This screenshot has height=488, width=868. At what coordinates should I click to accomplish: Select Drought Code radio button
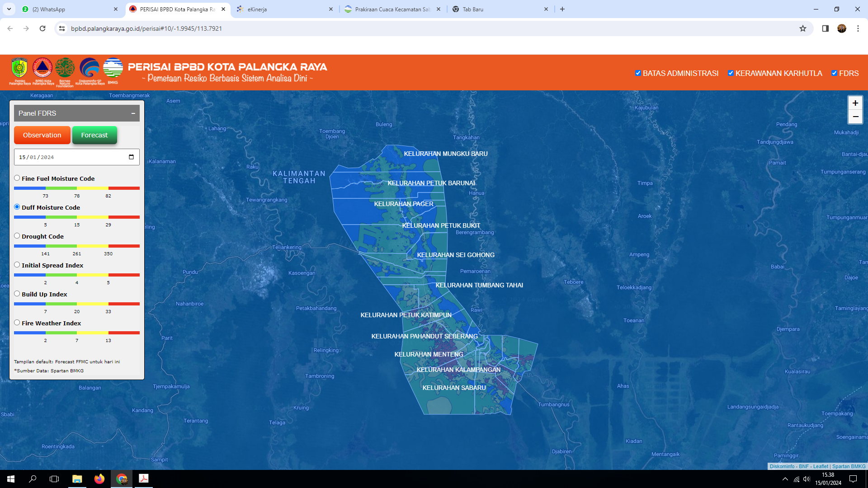(17, 236)
